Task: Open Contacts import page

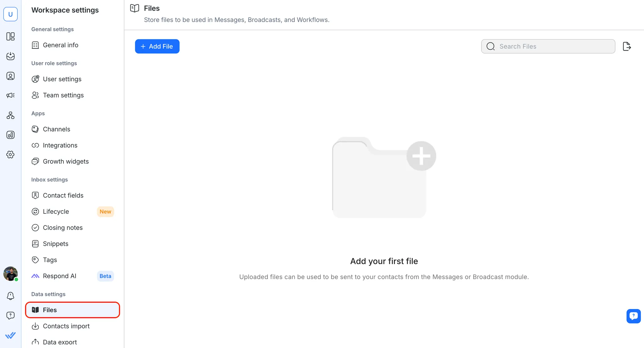Action: 66,326
